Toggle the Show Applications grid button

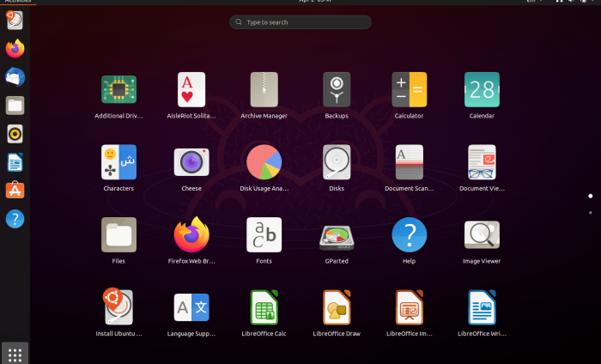point(15,352)
